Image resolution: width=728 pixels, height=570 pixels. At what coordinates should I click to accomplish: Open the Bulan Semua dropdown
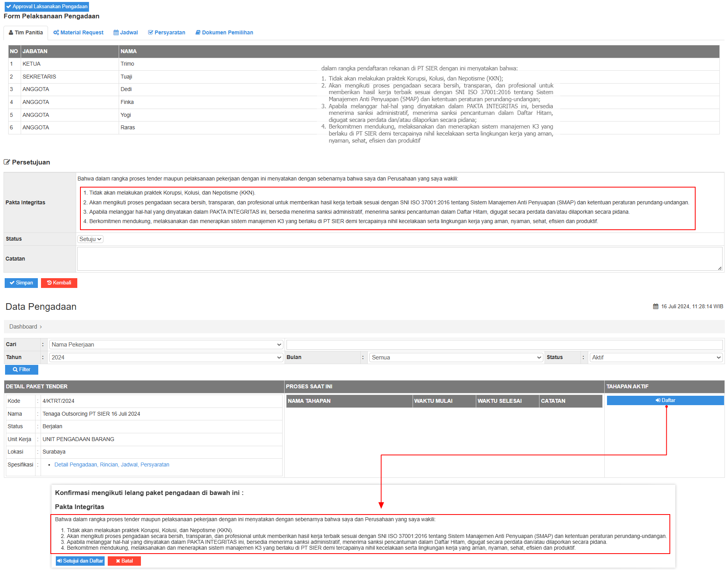pyautogui.click(x=456, y=357)
